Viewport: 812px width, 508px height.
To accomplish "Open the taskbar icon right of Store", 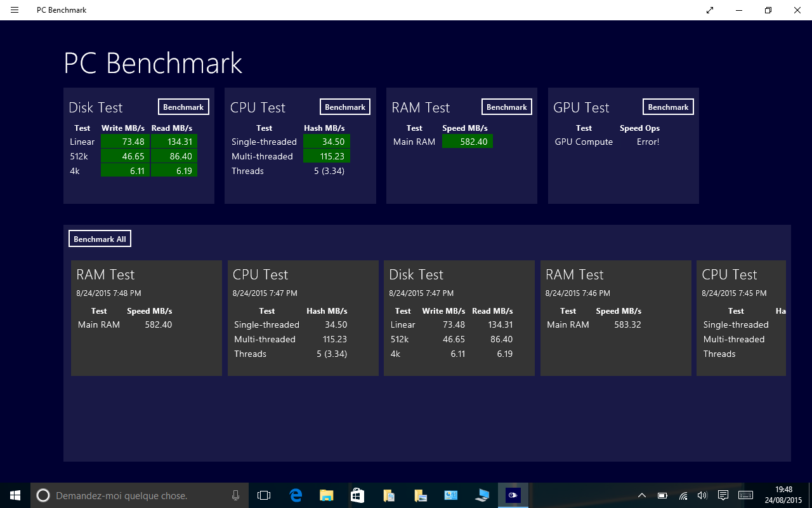I will click(388, 495).
